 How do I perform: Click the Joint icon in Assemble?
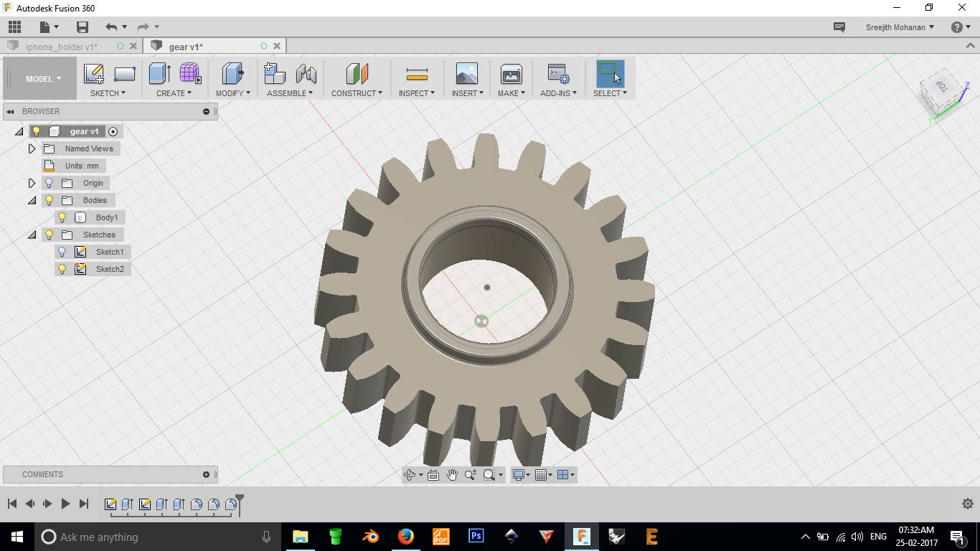306,74
